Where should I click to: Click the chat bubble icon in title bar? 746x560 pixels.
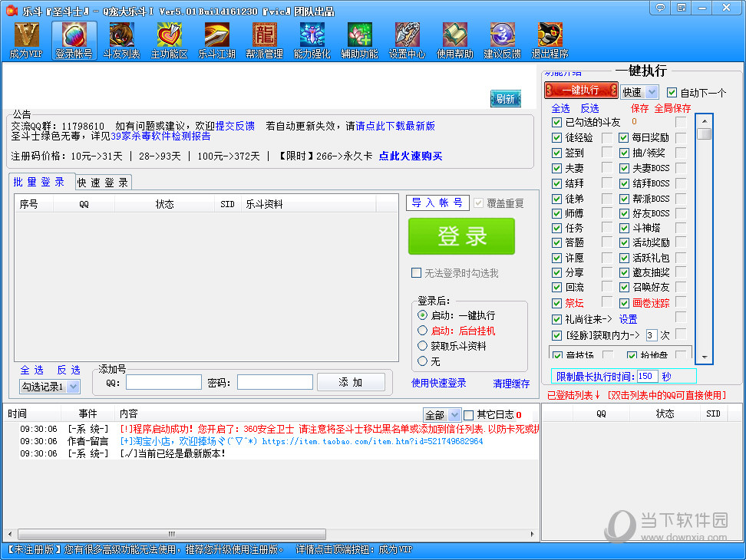[x=660, y=7]
